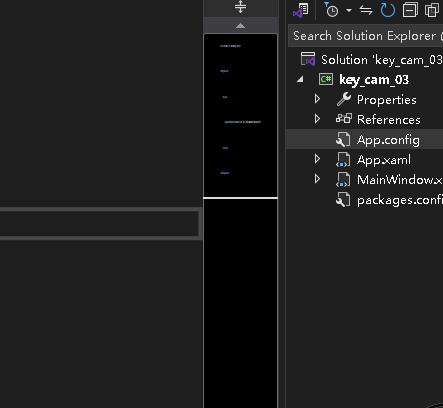Click the Collapse All icon

click(410, 10)
